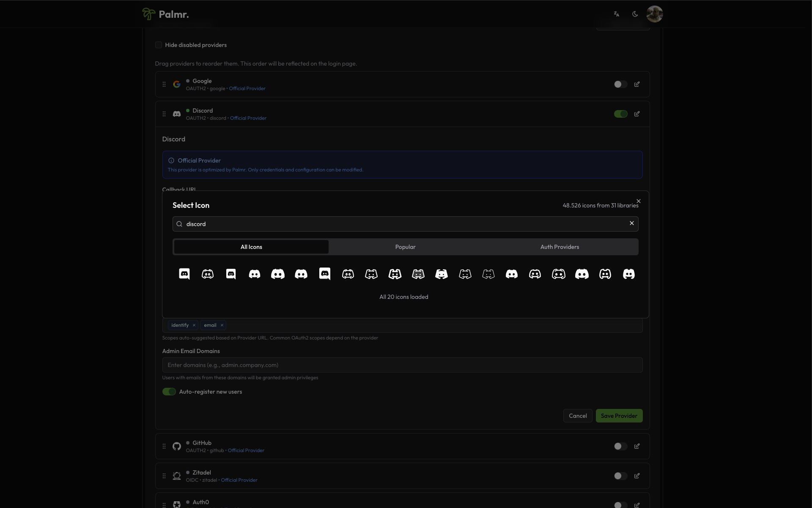Check Hide disabled providers
The height and width of the screenshot is (508, 812).
159,45
